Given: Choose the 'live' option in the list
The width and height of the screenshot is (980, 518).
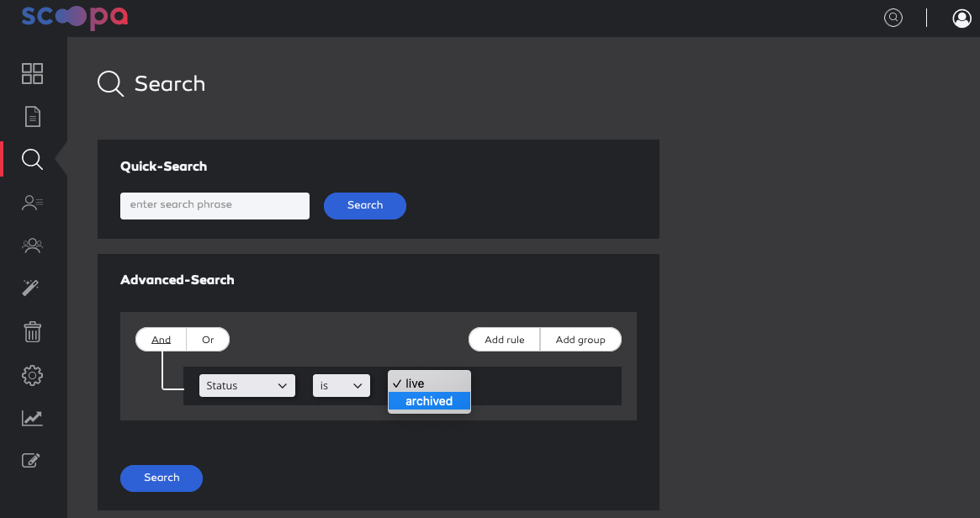Looking at the screenshot, I should pos(429,383).
